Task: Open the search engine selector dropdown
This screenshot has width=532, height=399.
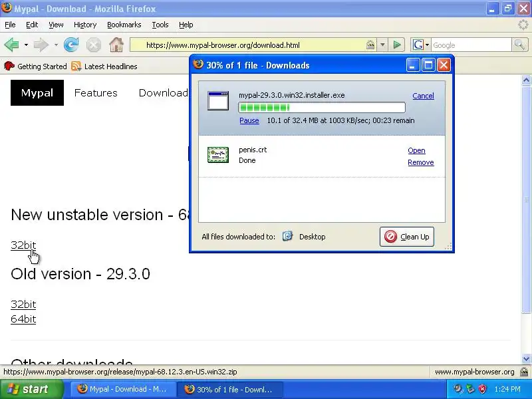Action: [421, 45]
